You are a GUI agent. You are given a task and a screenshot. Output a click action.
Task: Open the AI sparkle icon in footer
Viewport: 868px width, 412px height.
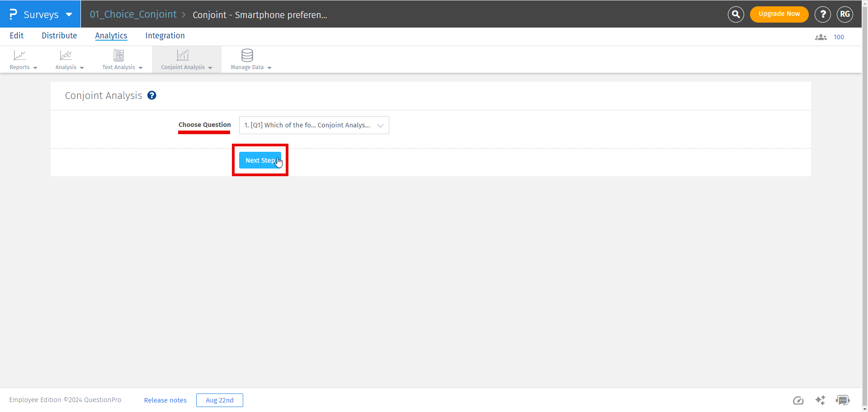(x=820, y=400)
